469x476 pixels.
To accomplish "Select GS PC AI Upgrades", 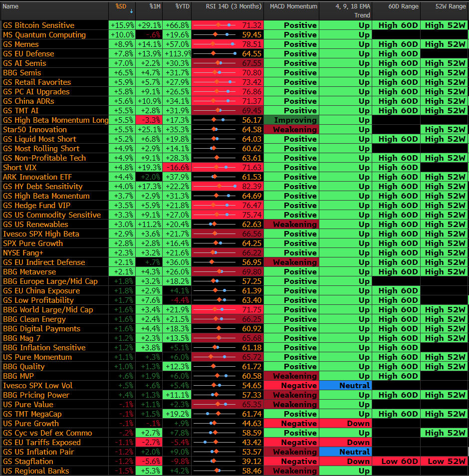I will [36, 92].
